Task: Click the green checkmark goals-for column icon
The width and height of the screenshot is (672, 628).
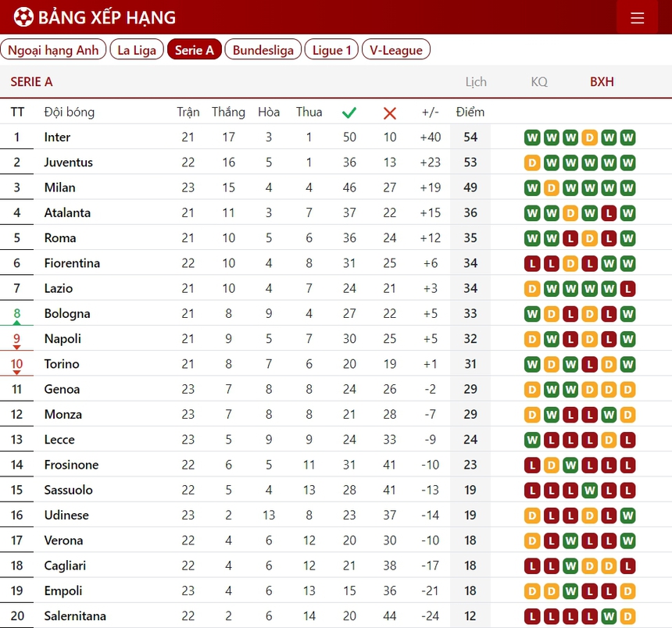Action: 349,112
